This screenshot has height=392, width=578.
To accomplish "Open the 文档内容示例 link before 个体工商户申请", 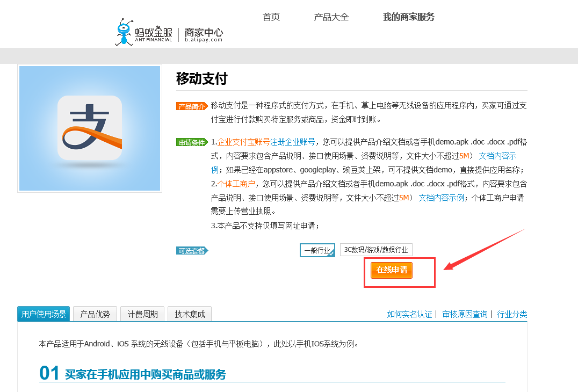I will point(441,198).
